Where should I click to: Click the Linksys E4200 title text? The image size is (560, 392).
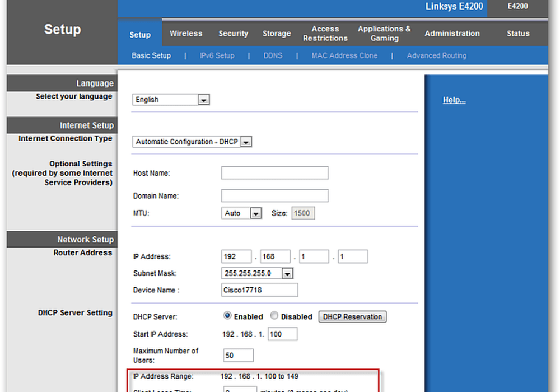tap(454, 6)
